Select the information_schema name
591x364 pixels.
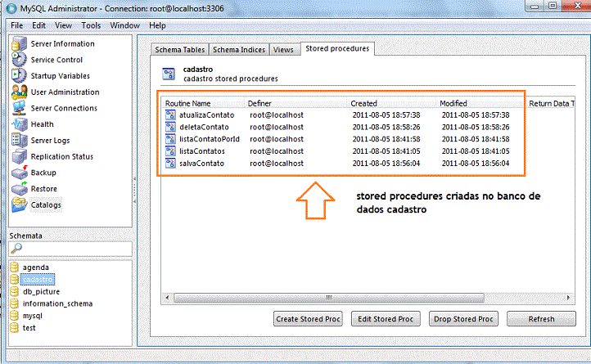point(57,303)
